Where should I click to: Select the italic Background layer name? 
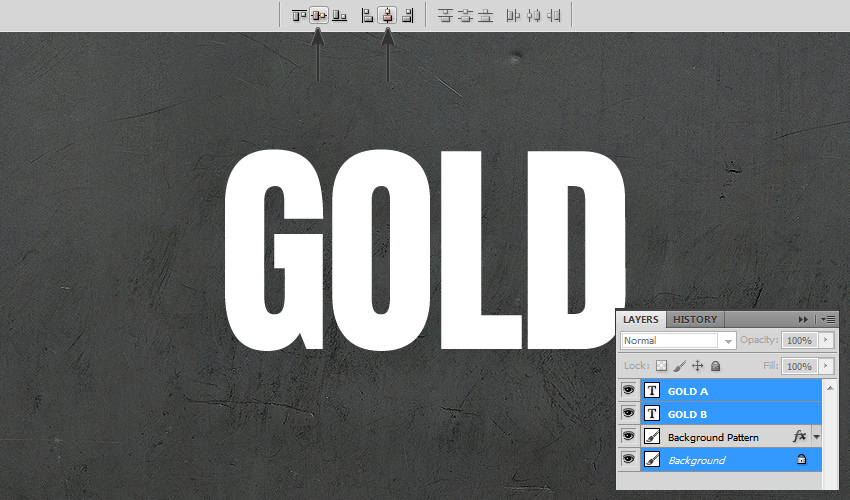tap(697, 460)
